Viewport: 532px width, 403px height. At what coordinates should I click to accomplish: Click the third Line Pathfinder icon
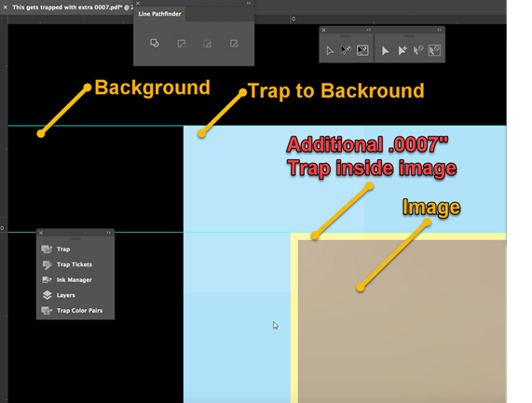(208, 44)
